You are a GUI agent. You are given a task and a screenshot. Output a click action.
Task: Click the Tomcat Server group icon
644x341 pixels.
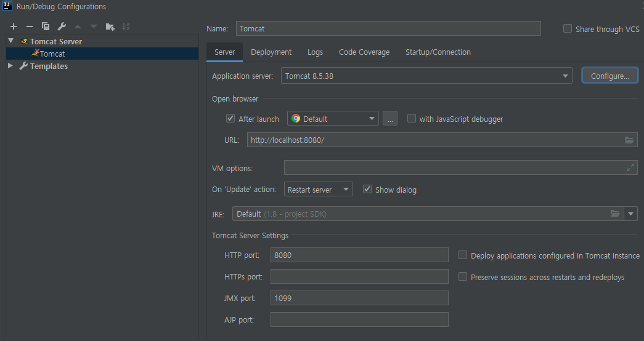(x=24, y=41)
